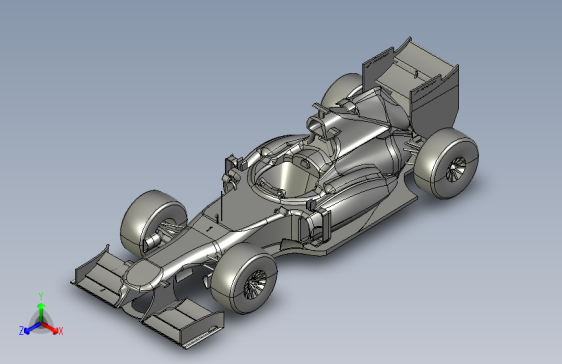Select the spoked rim of the front wheel
The height and width of the screenshot is (364, 562).
(255, 285)
